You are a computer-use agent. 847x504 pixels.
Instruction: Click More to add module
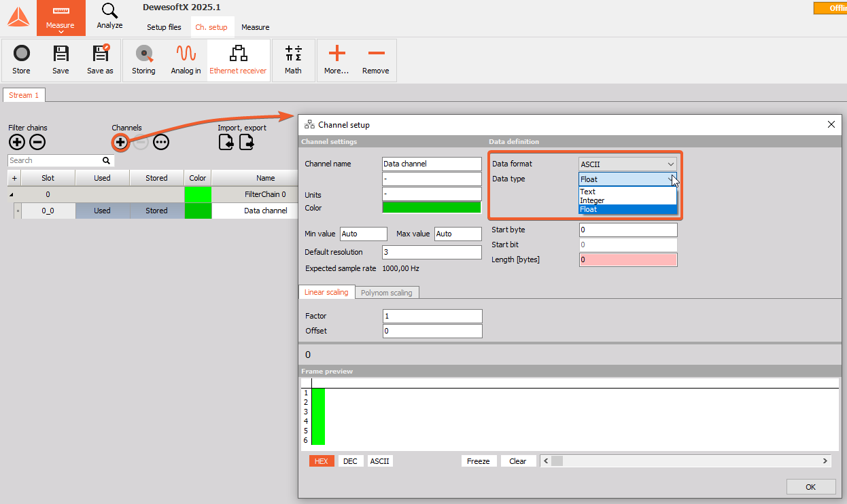point(336,59)
